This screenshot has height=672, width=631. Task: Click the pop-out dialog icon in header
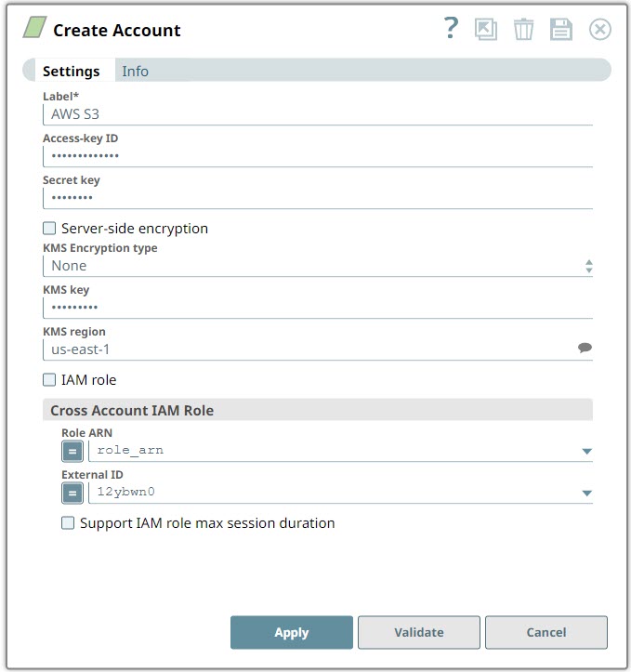click(x=486, y=30)
